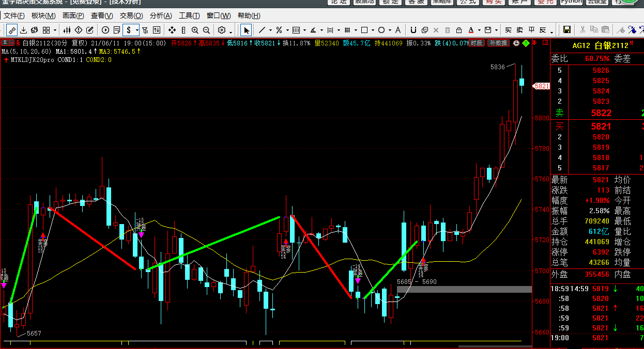Viewport: 644px width, 349px height.
Task: Click the gray 5685-5690 price zone bar
Action: 464,289
